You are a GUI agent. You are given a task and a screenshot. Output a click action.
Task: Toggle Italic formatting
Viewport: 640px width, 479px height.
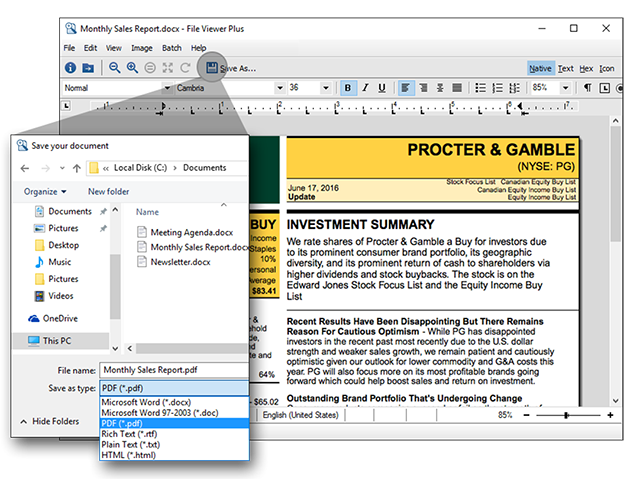pos(365,88)
